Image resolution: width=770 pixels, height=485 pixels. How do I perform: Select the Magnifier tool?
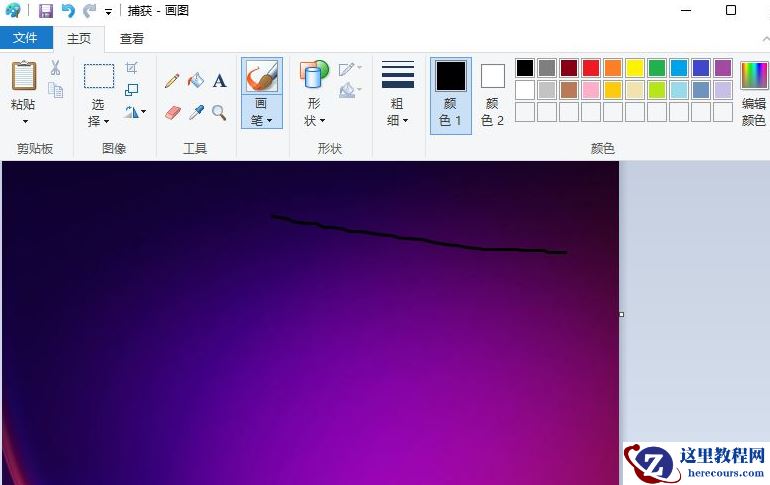click(219, 113)
